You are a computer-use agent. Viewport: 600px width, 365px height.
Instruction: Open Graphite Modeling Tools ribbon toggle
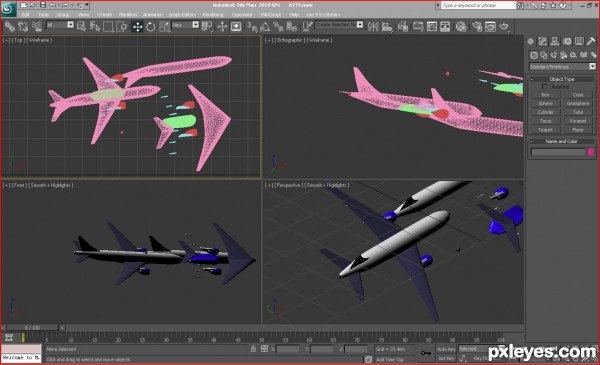(417, 26)
